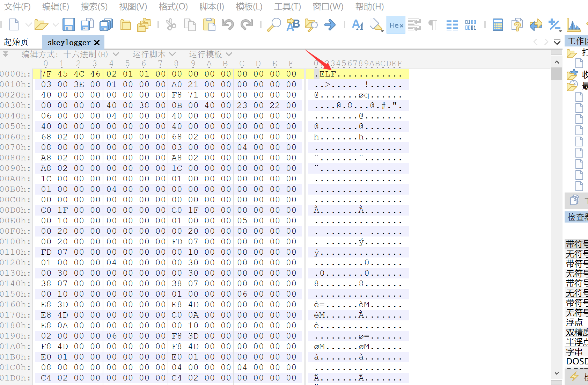Open the tab list dropdown arrow
The image size is (588, 385).
[557, 42]
